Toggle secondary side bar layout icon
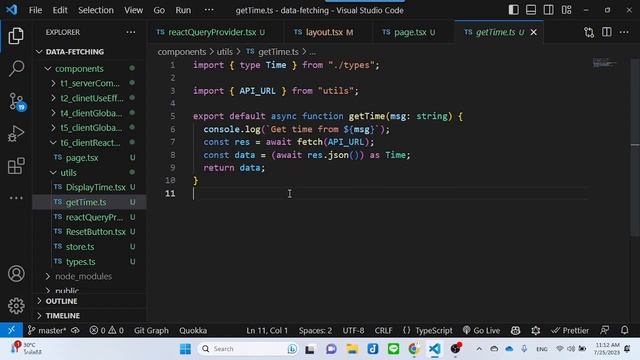This screenshot has width=640, height=360. [548, 10]
